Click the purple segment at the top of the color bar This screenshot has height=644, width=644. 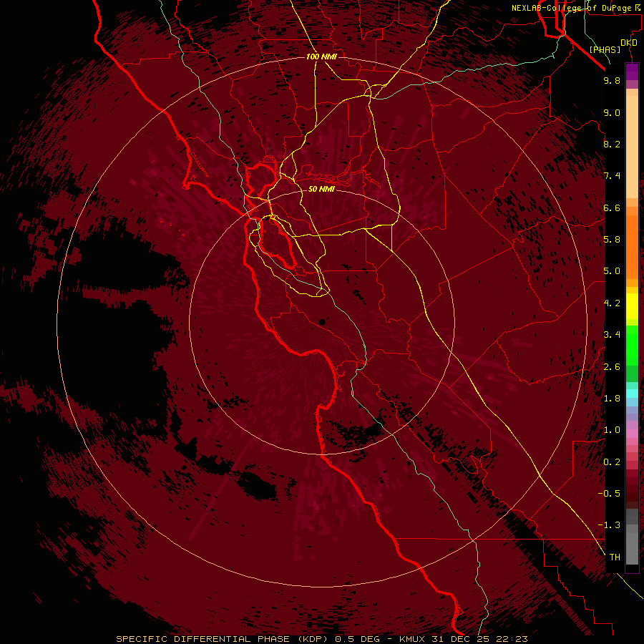632,72
